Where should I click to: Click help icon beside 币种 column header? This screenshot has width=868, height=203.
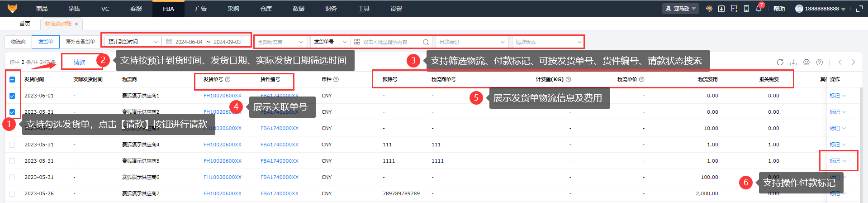coord(336,79)
